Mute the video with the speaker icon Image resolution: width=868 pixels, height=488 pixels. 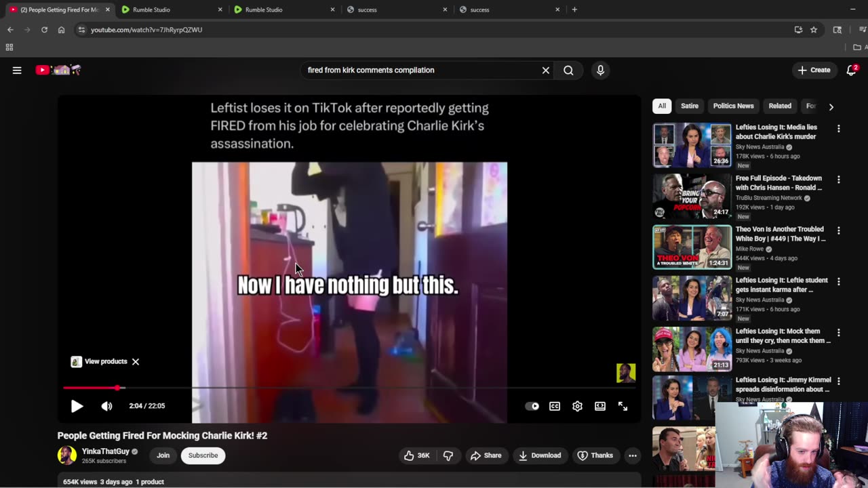tap(106, 406)
